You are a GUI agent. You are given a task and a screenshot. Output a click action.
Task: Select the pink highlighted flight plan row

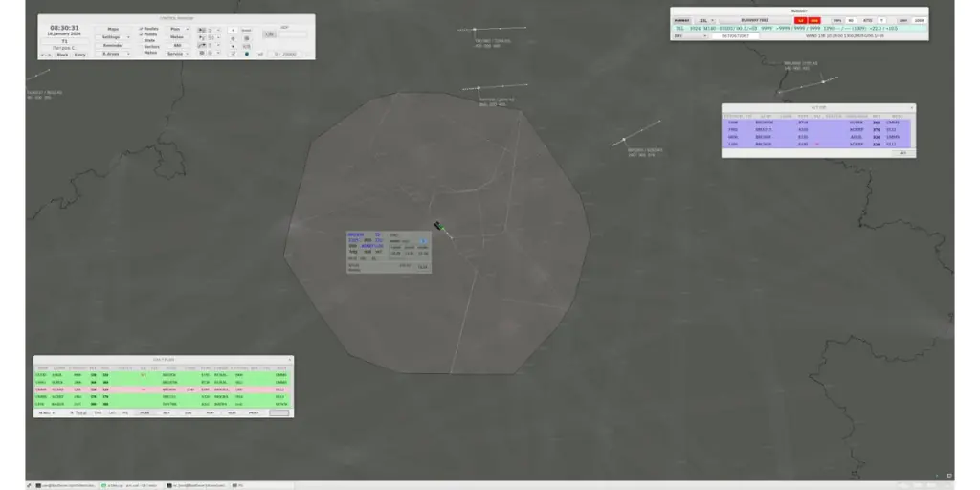163,390
